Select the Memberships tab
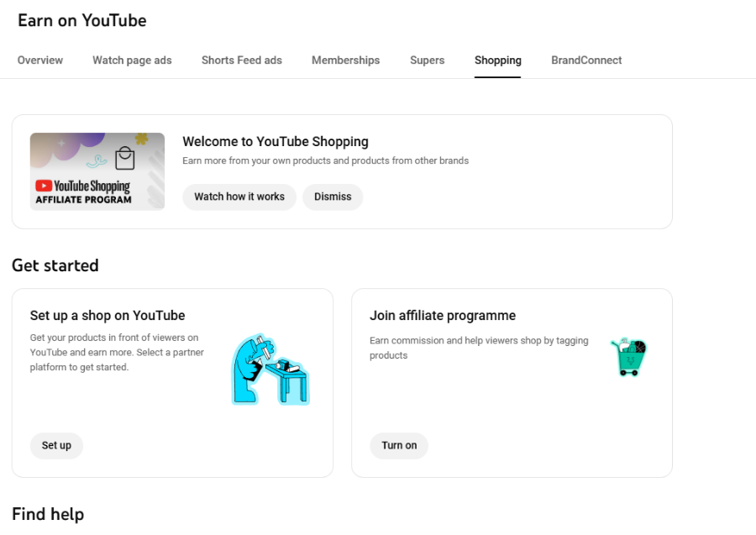The width and height of the screenshot is (756, 535). coord(346,60)
